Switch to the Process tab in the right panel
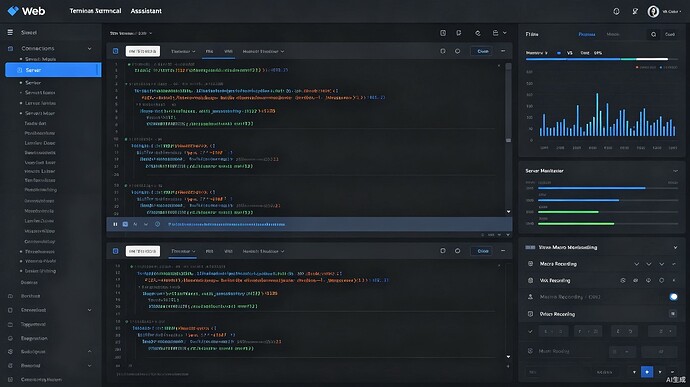 click(x=587, y=34)
